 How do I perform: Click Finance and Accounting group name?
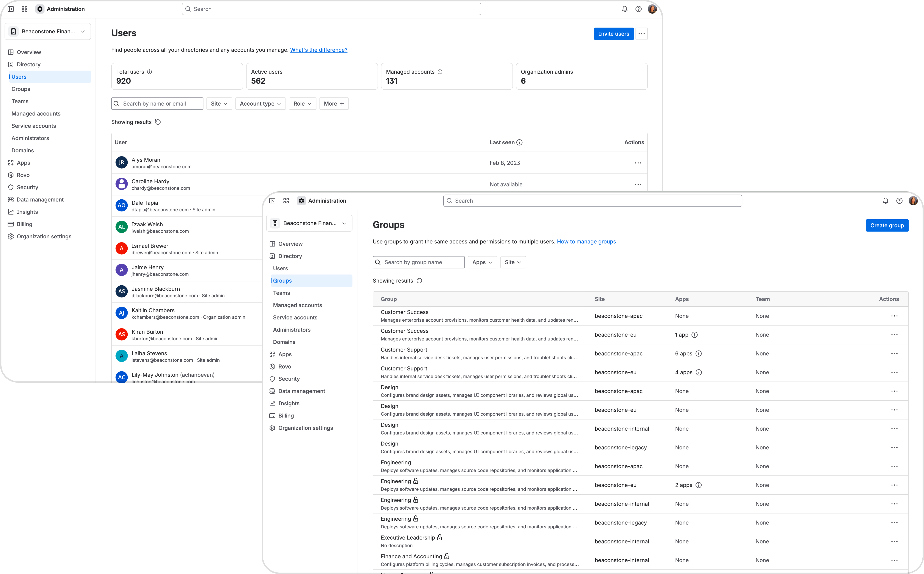click(x=411, y=556)
